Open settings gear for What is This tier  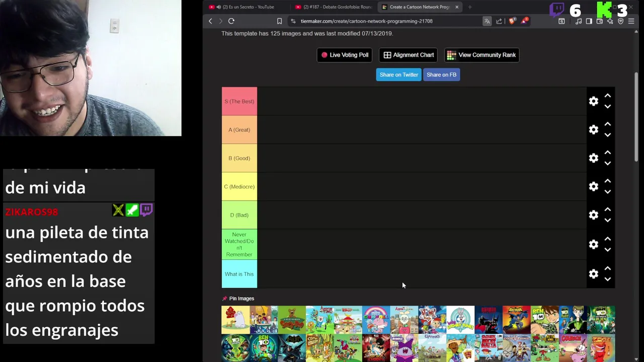point(594,274)
